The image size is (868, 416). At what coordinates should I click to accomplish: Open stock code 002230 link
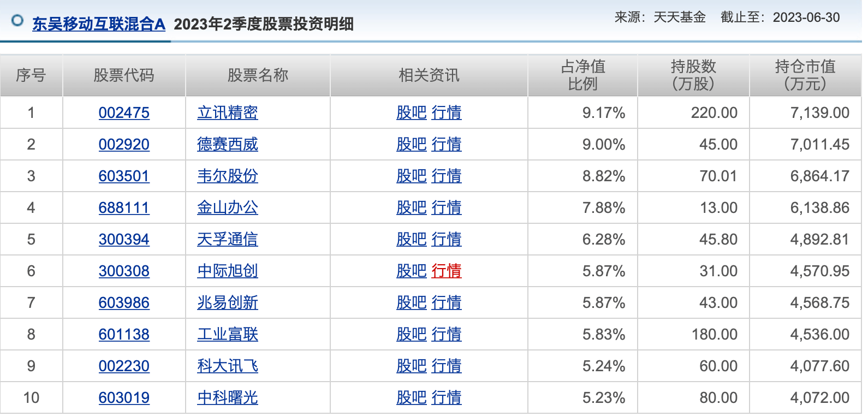[x=124, y=366]
